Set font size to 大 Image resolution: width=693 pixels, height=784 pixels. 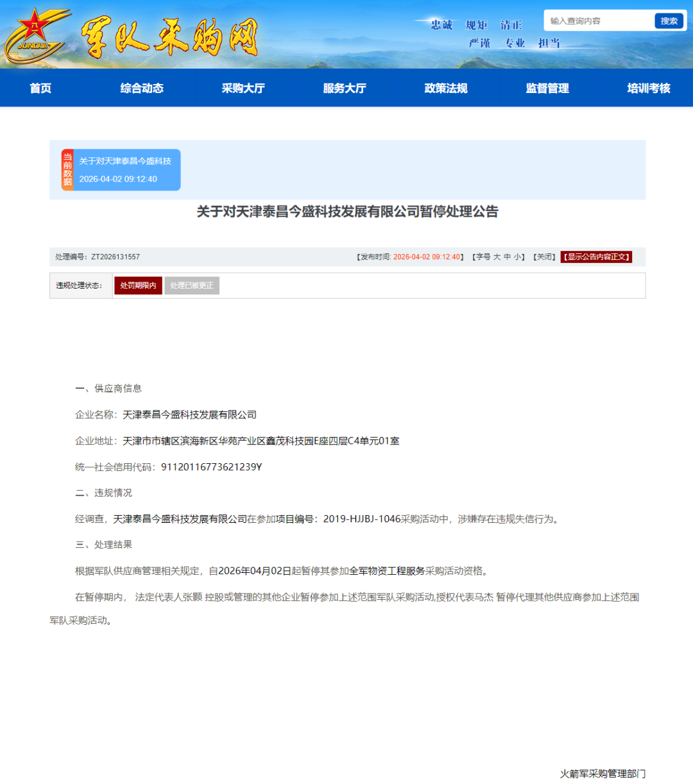pos(497,257)
